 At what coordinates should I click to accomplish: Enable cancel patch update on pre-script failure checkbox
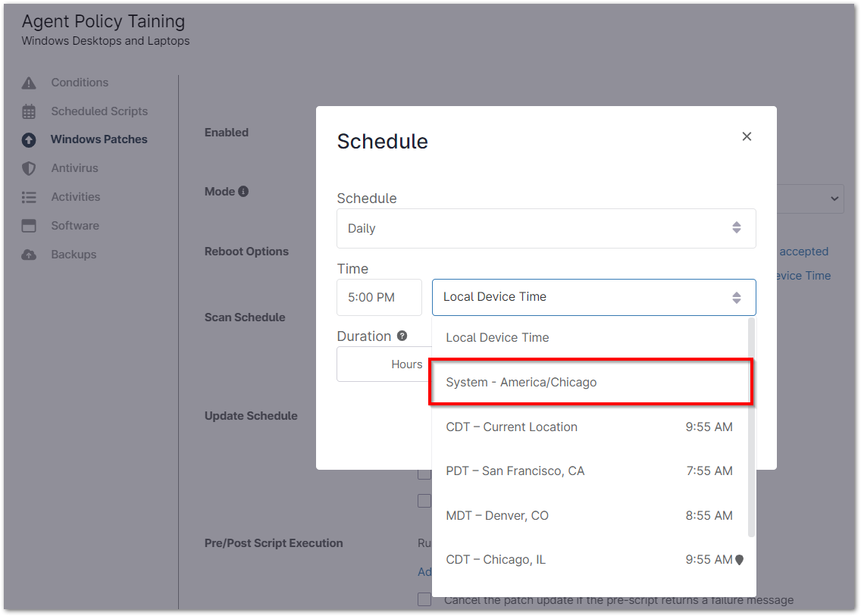424,599
